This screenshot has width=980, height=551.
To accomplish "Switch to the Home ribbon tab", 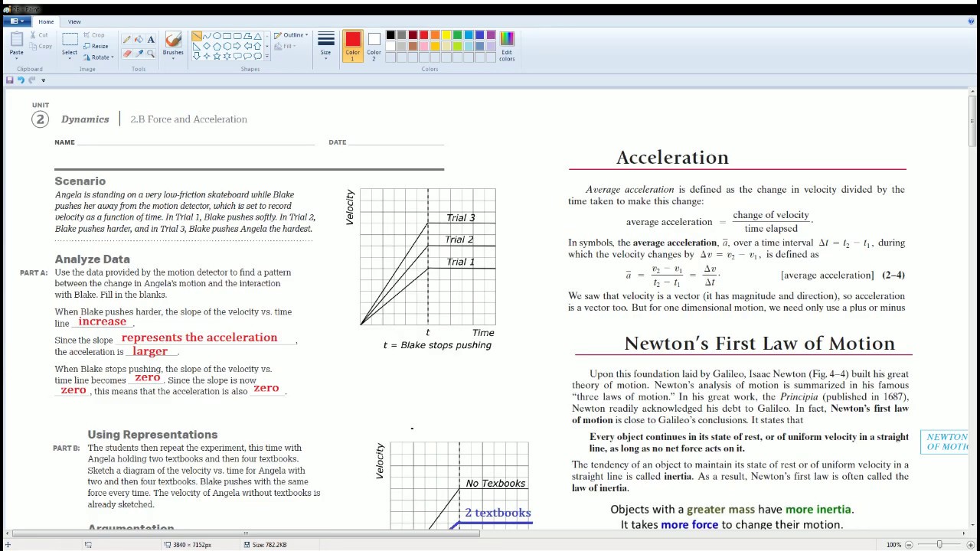I will (x=46, y=21).
